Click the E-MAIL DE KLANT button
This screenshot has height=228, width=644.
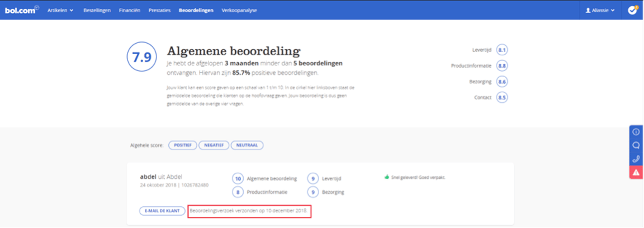pyautogui.click(x=162, y=211)
